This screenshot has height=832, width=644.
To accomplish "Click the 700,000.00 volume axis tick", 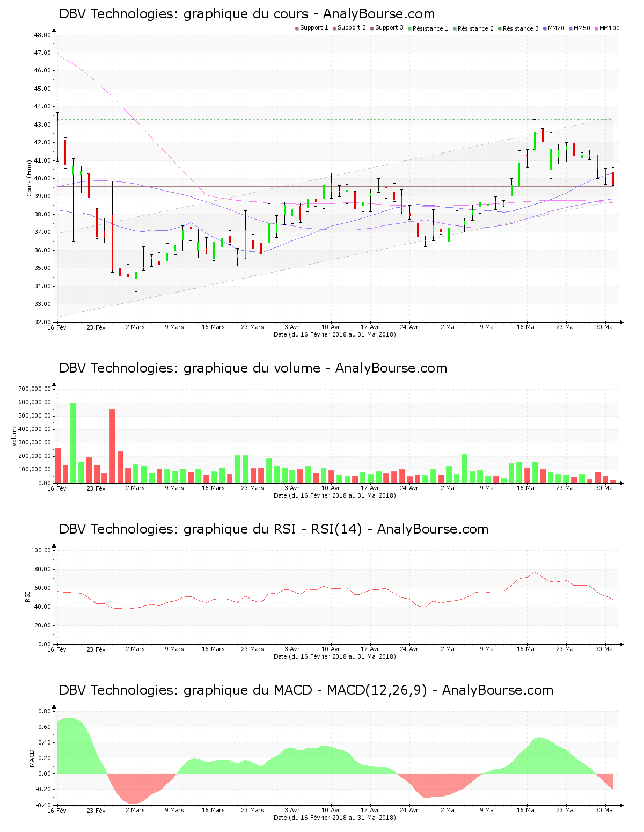I will pyautogui.click(x=35, y=389).
